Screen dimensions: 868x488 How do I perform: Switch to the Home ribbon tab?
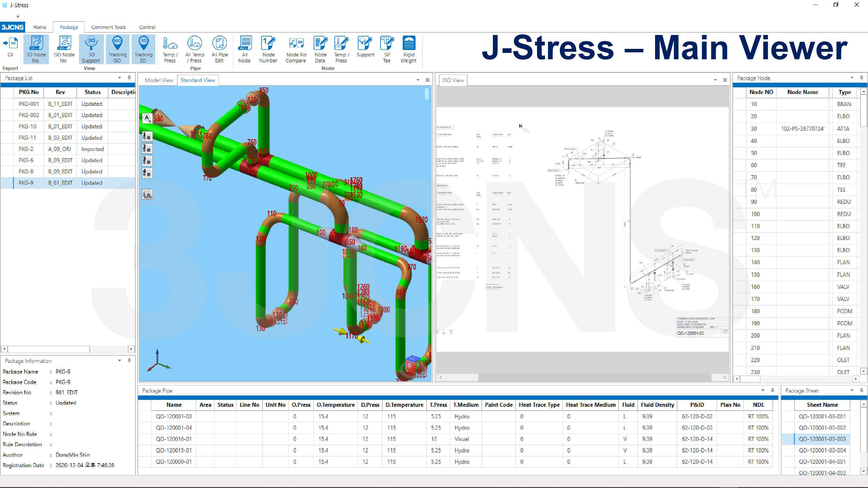(40, 27)
